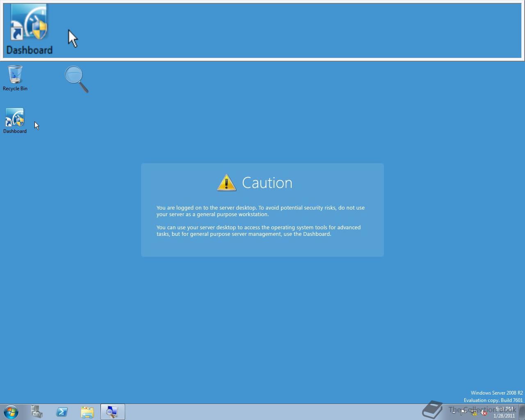Click the "Caution" heading text
The image size is (525, 420).
267,183
